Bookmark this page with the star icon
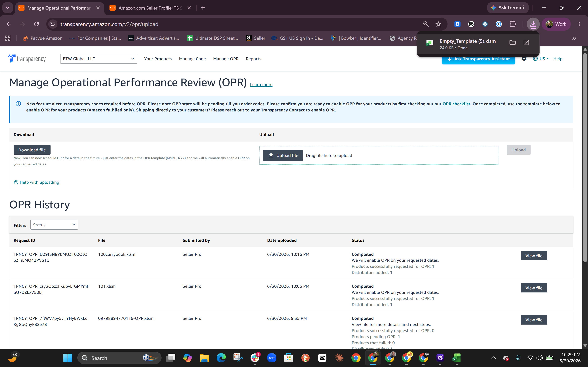The height and width of the screenshot is (367, 588). click(438, 24)
